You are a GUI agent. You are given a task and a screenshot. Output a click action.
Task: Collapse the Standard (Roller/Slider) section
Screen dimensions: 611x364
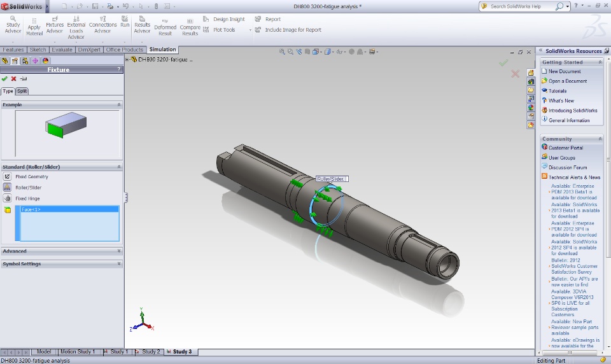click(119, 167)
